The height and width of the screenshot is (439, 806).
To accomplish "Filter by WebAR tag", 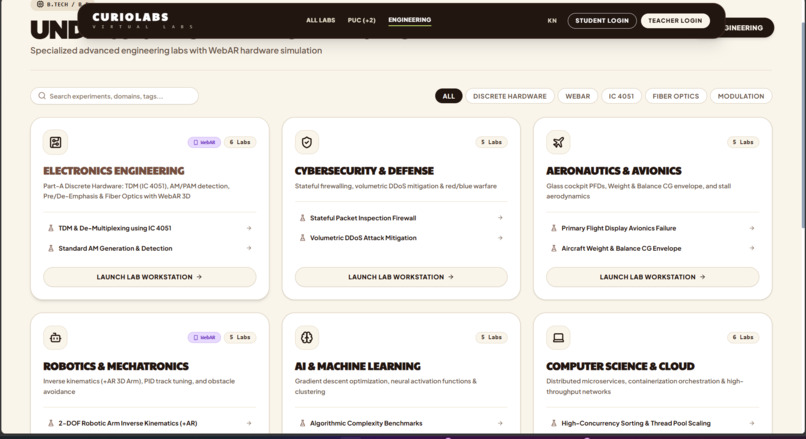I will [578, 96].
